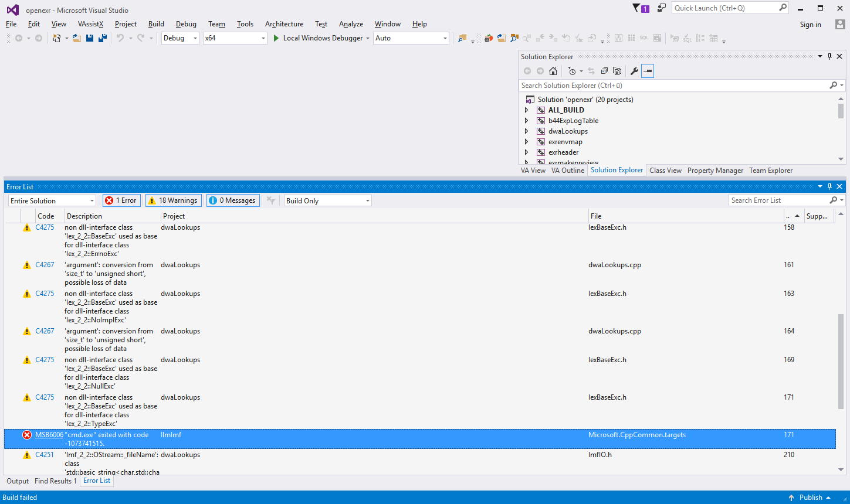
Task: Click the feedback icon in title bar
Action: 662,8
